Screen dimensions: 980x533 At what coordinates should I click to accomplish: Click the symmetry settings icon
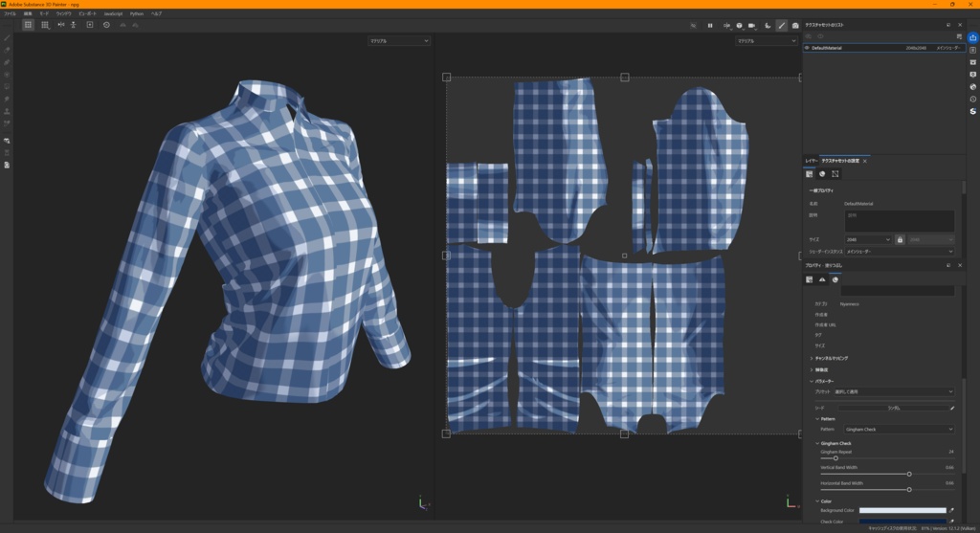point(73,25)
